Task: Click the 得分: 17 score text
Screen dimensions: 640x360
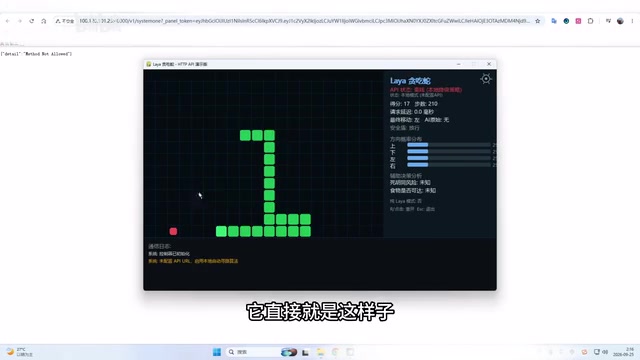Action: tap(400, 104)
